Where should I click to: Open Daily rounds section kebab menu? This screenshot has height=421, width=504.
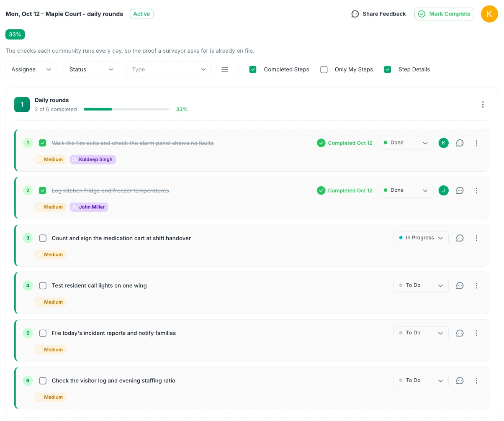(x=483, y=105)
